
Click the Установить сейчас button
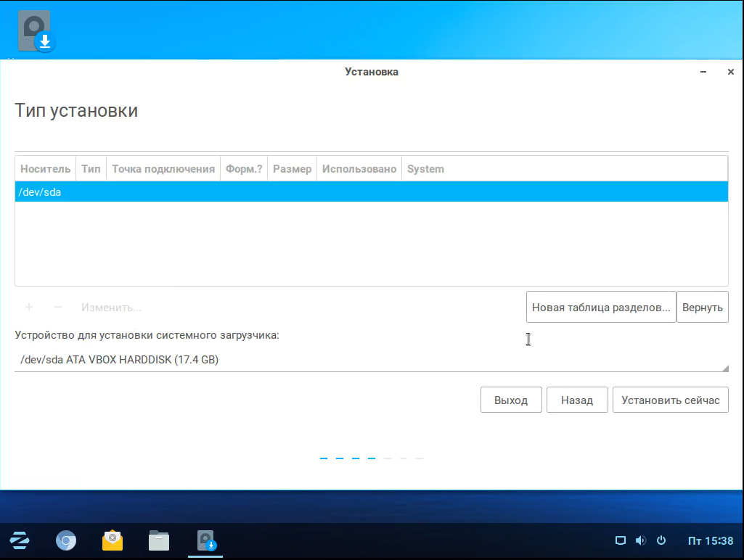670,400
